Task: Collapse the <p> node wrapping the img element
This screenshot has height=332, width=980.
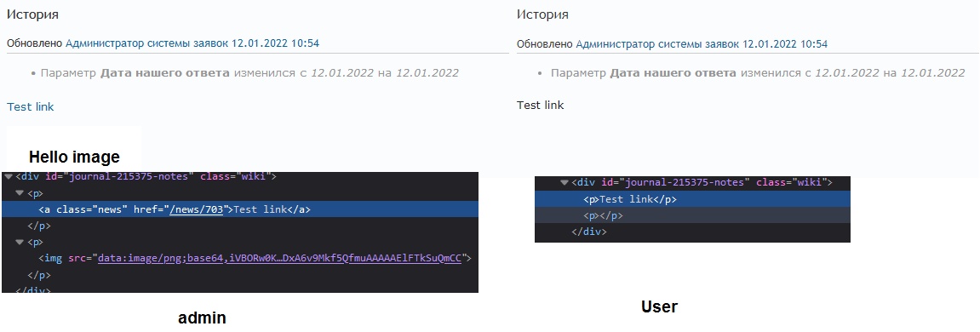Action: 20,242
